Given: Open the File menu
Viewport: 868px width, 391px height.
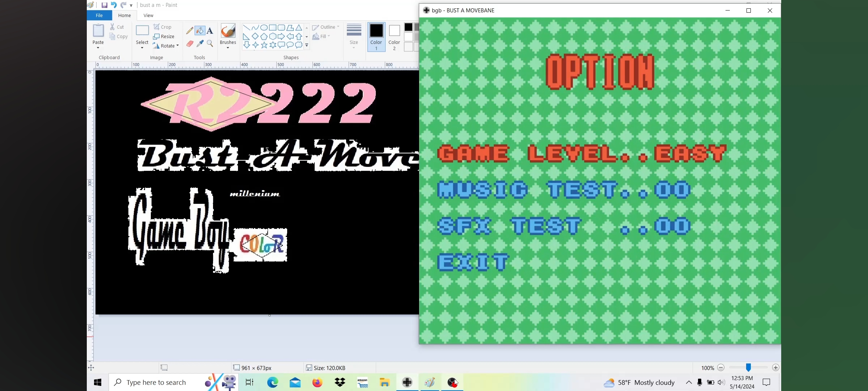Looking at the screenshot, I should 99,15.
